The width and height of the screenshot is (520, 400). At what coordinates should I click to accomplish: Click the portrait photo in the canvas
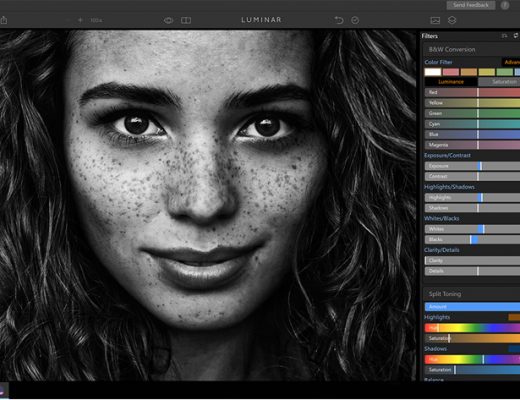point(208,205)
